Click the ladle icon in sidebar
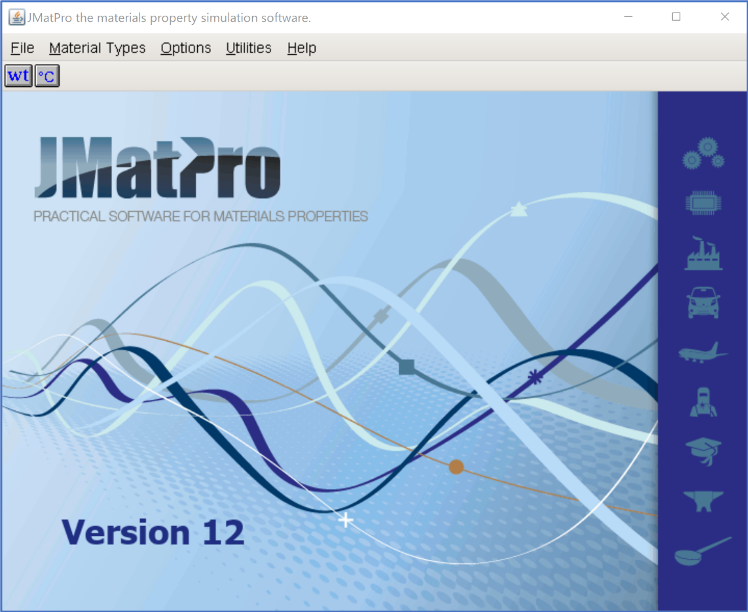Viewport: 748px width, 612px height. 702,551
